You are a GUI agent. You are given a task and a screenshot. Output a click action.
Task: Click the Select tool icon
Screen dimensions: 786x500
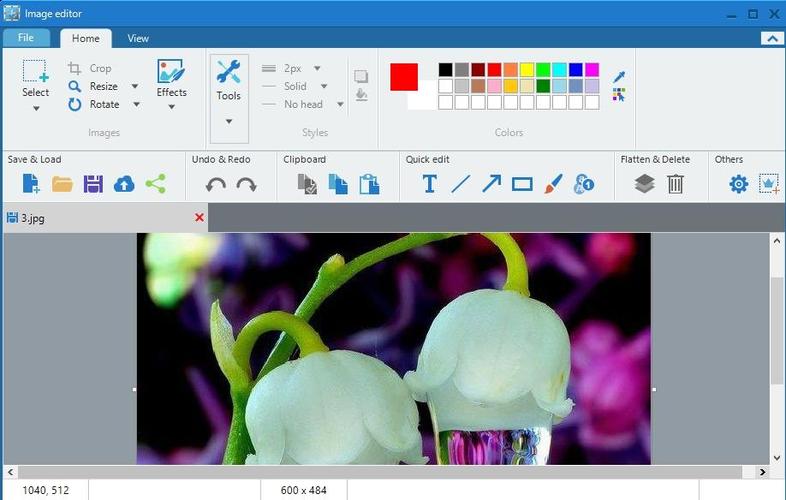click(x=35, y=71)
